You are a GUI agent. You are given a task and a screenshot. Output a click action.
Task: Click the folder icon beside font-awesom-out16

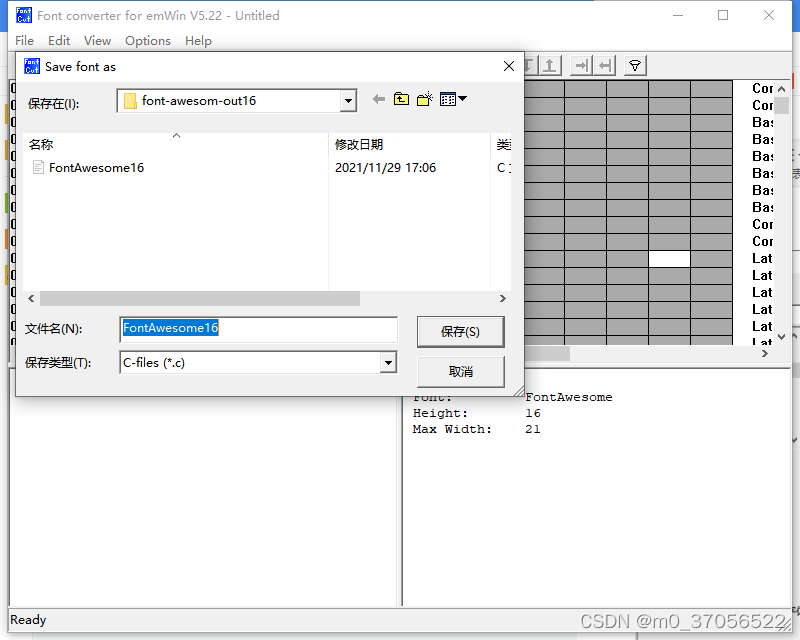pyautogui.click(x=130, y=101)
